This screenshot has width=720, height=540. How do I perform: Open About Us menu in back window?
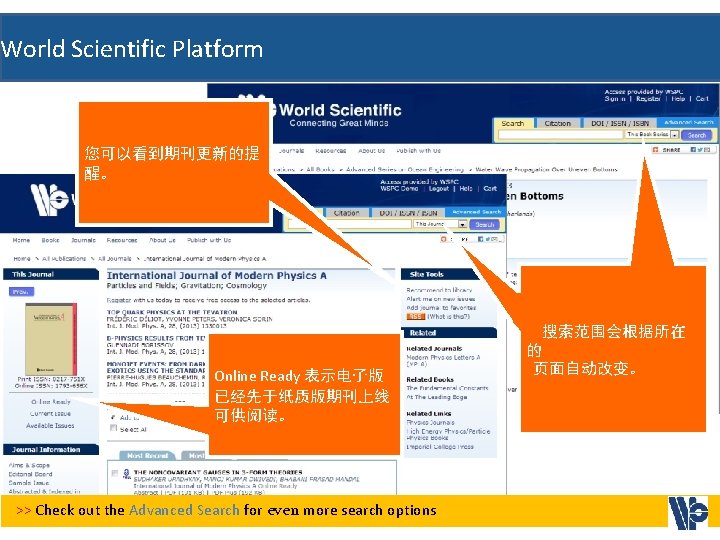click(371, 151)
